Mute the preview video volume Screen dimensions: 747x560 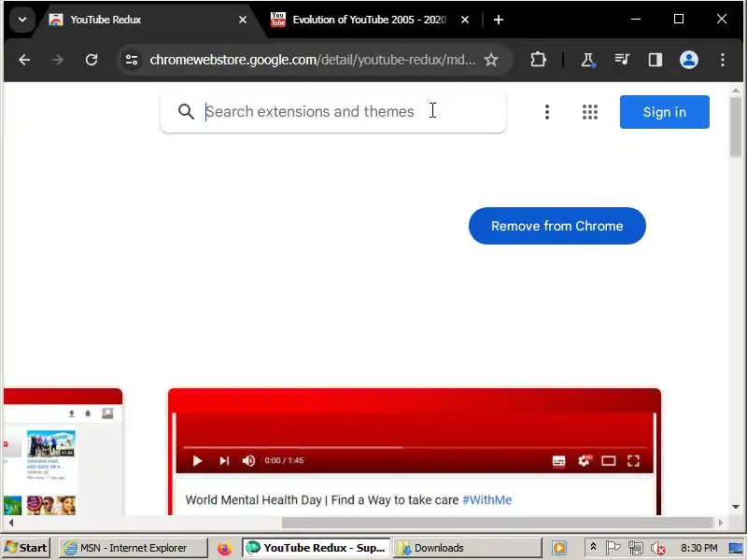(x=248, y=461)
